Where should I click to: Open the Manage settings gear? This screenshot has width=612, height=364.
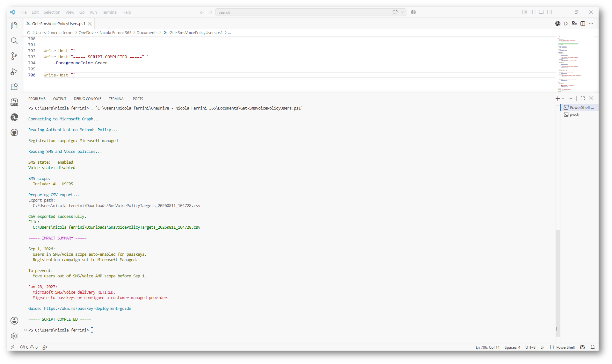tap(14, 336)
